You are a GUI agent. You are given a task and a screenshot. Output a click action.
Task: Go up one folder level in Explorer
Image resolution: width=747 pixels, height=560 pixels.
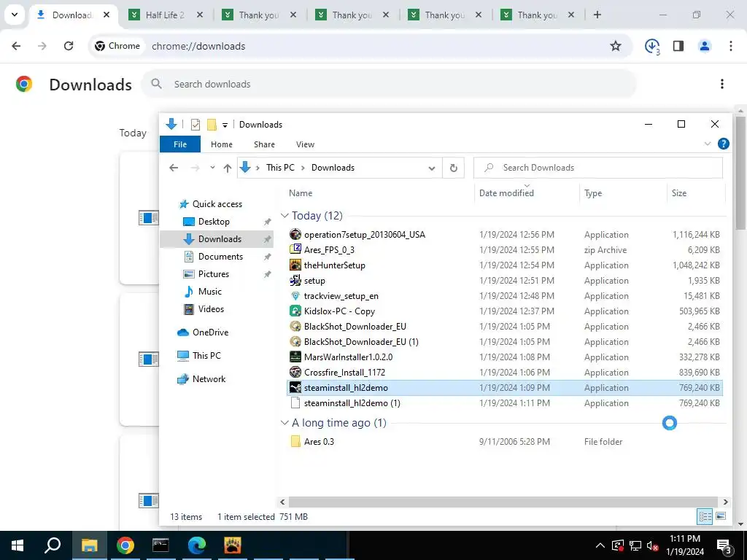tap(228, 168)
